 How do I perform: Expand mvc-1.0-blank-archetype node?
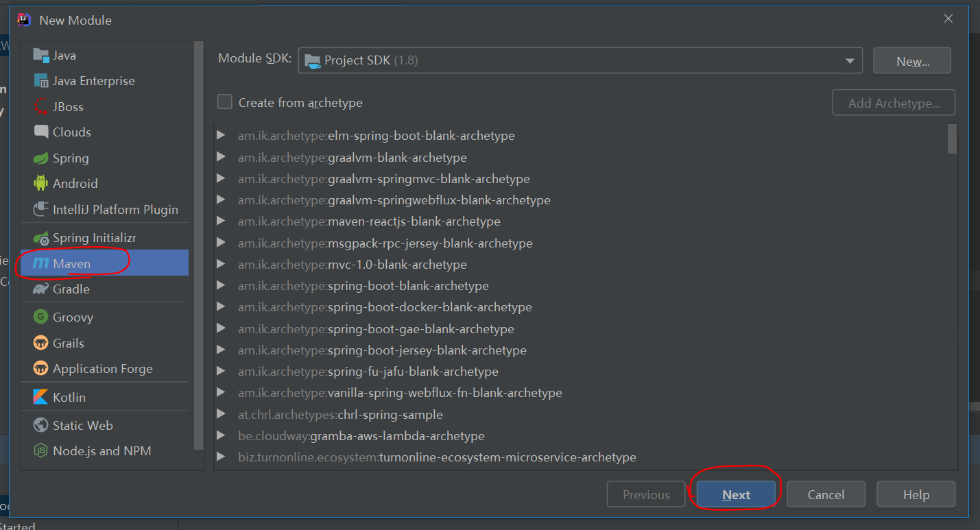[x=221, y=264]
